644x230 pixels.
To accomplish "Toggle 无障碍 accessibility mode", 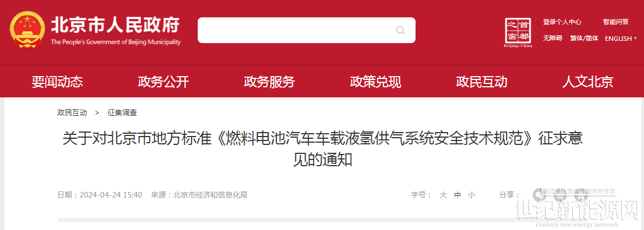I will click(552, 38).
